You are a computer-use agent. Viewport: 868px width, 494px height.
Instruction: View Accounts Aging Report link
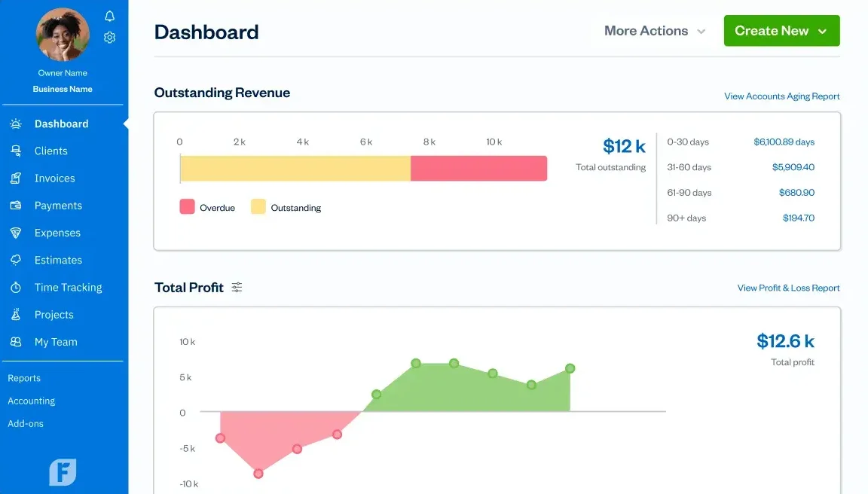click(781, 96)
